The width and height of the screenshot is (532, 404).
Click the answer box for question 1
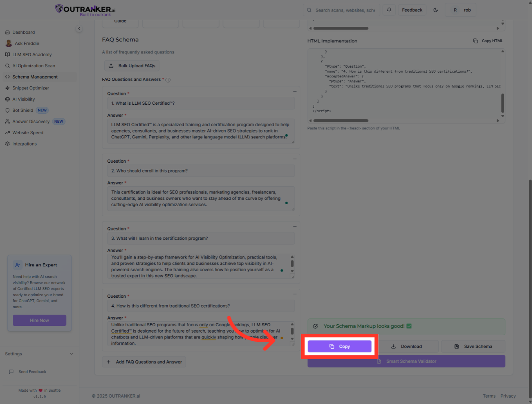point(201,131)
